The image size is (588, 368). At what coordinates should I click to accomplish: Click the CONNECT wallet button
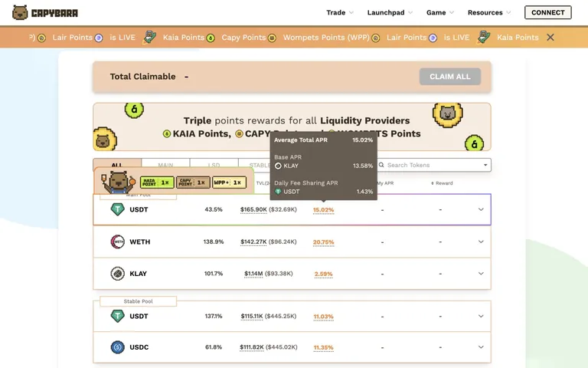click(x=548, y=12)
